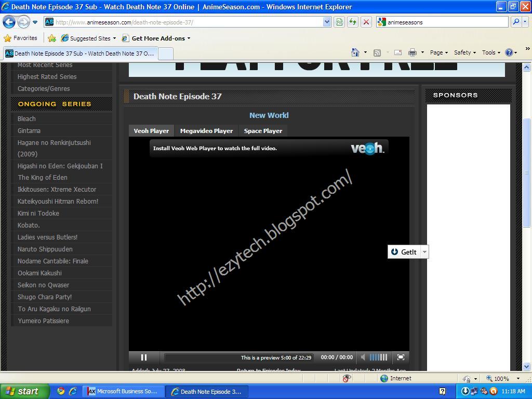Click the address bar URL field
Image resolution: width=532 pixels, height=399 pixels.
pos(183,22)
